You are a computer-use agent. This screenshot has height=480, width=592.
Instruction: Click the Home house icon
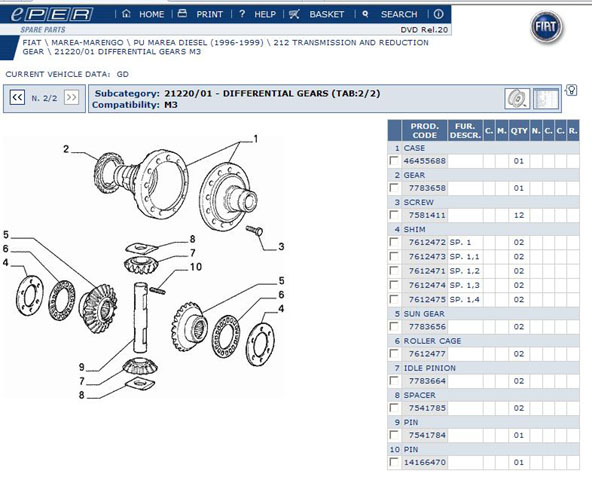(126, 14)
